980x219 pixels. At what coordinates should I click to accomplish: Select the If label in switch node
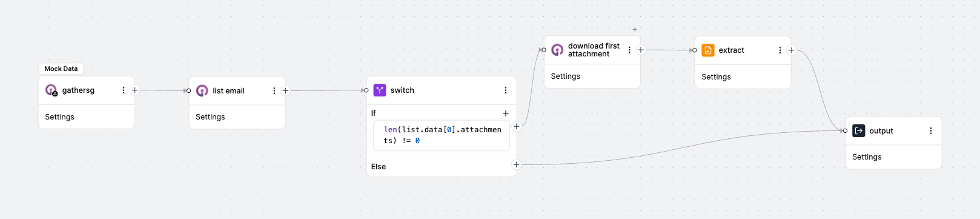click(374, 113)
